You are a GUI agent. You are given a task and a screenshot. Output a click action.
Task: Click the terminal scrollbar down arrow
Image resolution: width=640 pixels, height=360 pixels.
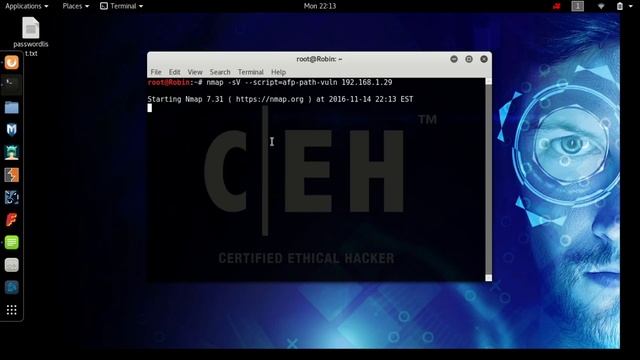point(489,278)
